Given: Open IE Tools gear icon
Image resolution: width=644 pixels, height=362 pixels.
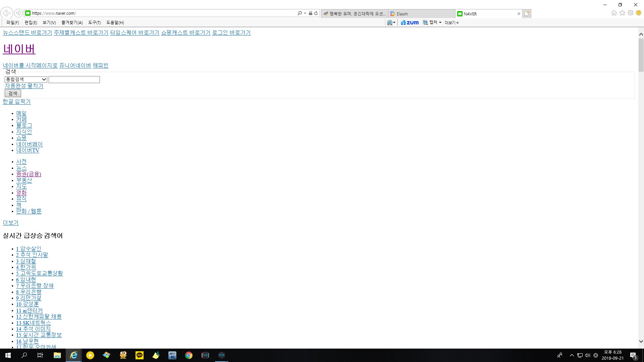Looking at the screenshot, I should pos(631,13).
